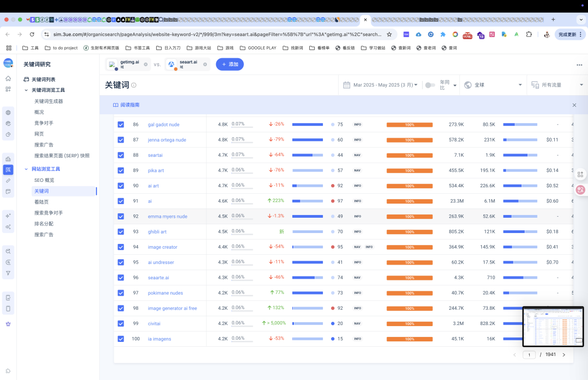Click the page number input field
The height and width of the screenshot is (380, 588).
pyautogui.click(x=529, y=355)
